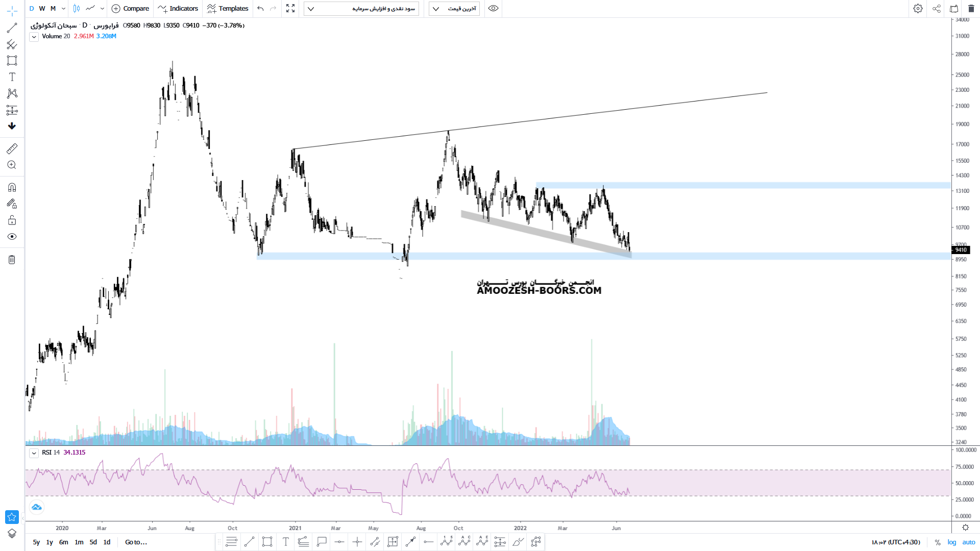Click the trash remove drawings icon
Screen dimensions: 980x551
(x=12, y=260)
